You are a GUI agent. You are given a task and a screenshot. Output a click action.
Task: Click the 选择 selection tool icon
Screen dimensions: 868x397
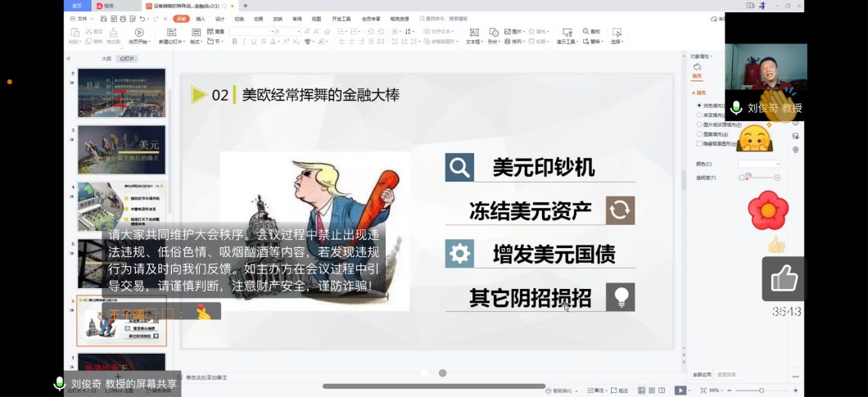coord(617,33)
